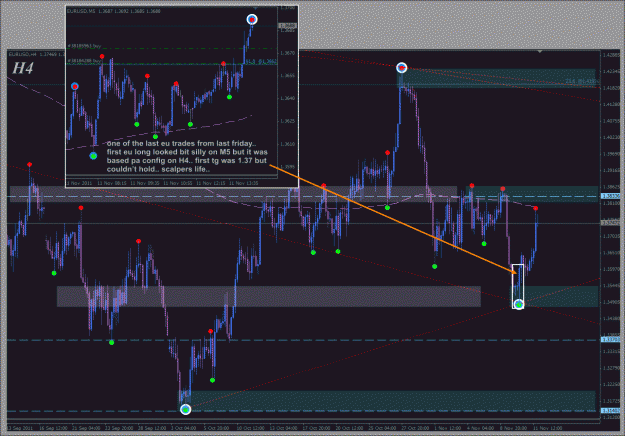The height and width of the screenshot is (436, 625).
Task: Click the 11 Nov 12:00 date label on H4 axis
Action: [548, 428]
